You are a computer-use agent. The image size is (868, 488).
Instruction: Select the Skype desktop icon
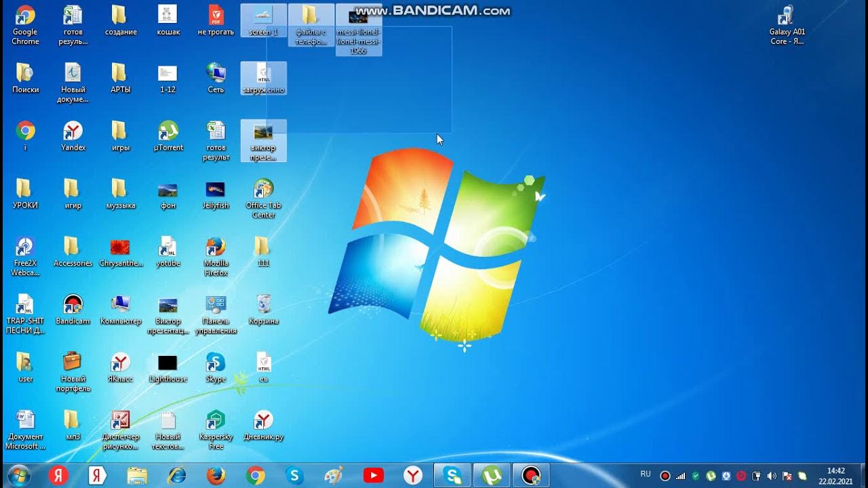[x=216, y=367]
